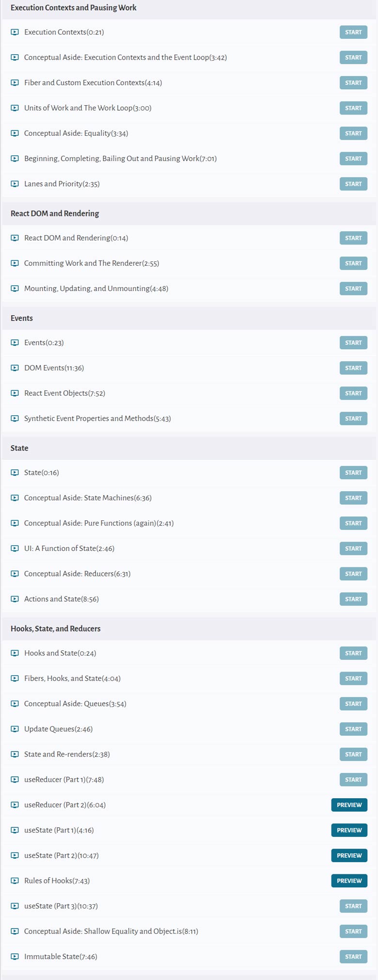The width and height of the screenshot is (378, 980).
Task: Open Units of Work and The Work Loop link
Action: coord(88,108)
